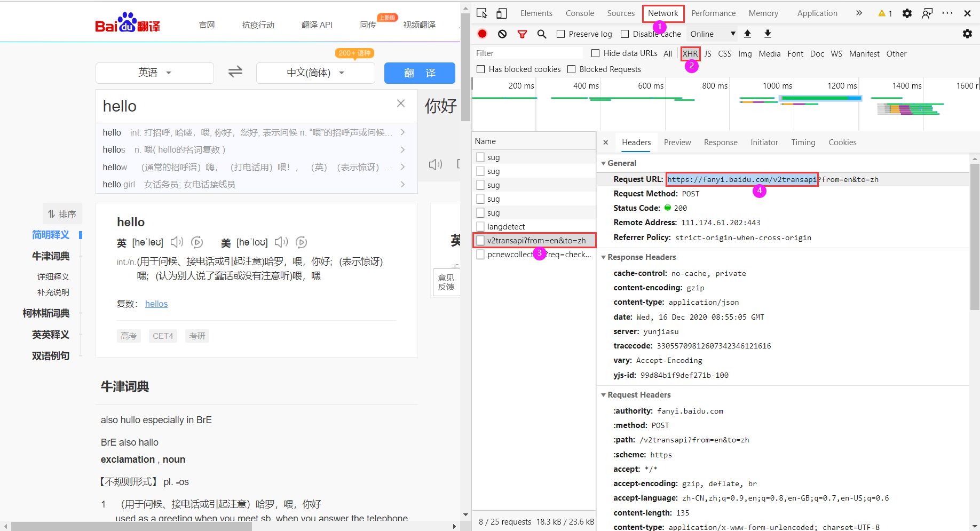Viewport: 980px width, 531px height.
Task: Toggle the device toolbar icon
Action: pos(502,13)
